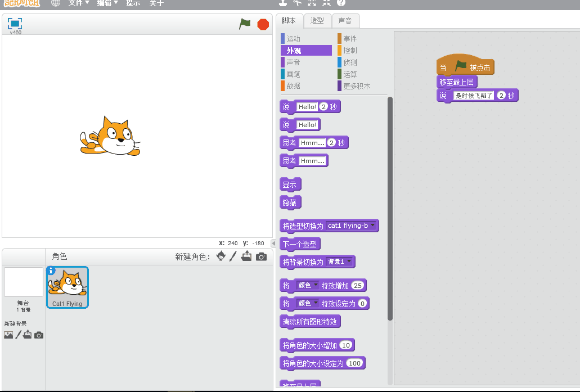Create a new sprite from camera

(261, 256)
